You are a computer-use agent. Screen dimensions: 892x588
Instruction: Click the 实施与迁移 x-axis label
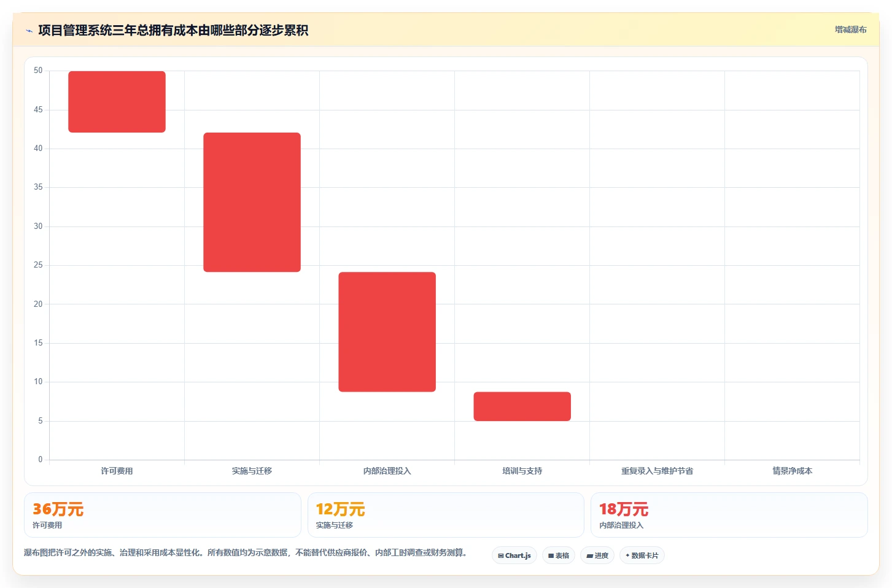(x=252, y=471)
